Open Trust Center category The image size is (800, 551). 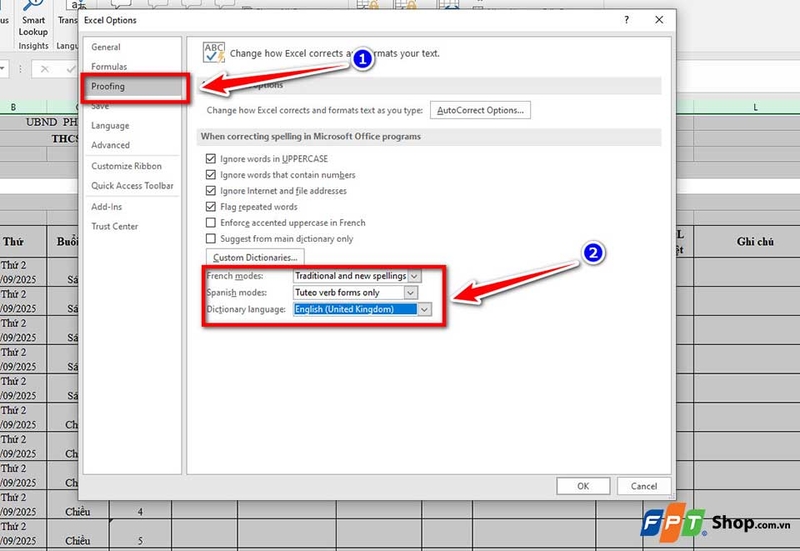click(x=114, y=226)
